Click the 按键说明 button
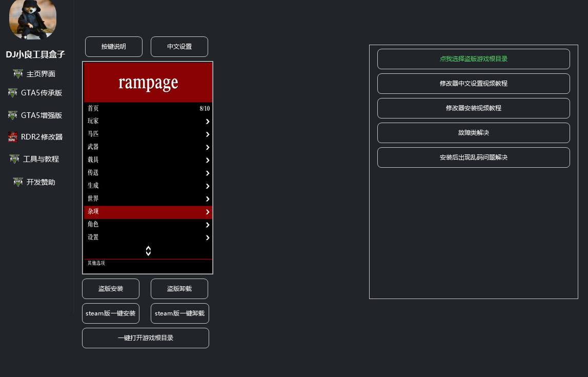588x377 pixels. [114, 47]
